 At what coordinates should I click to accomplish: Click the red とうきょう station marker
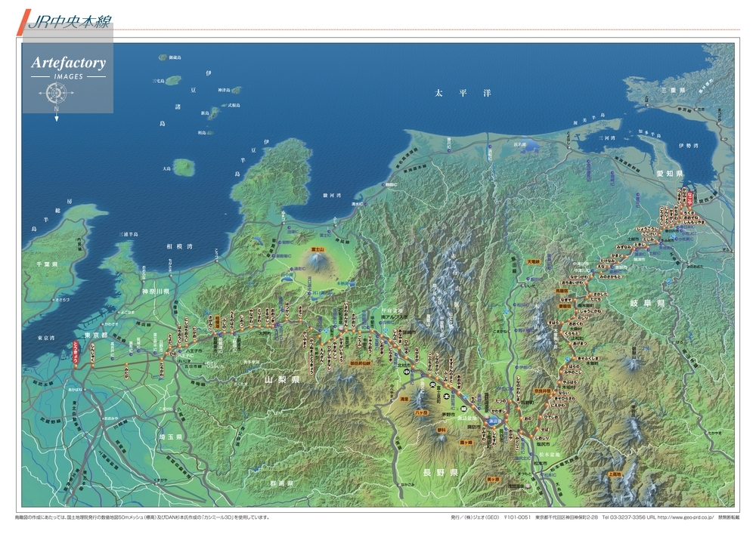click(x=76, y=353)
